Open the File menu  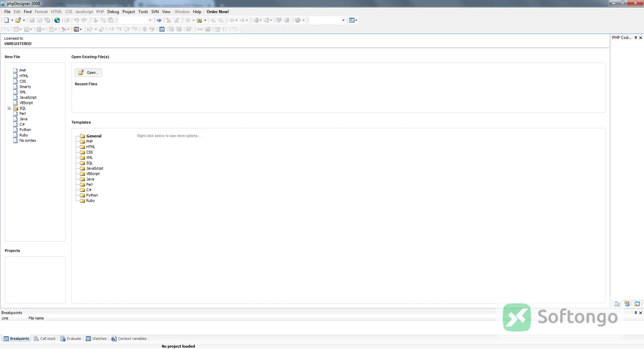coord(7,12)
